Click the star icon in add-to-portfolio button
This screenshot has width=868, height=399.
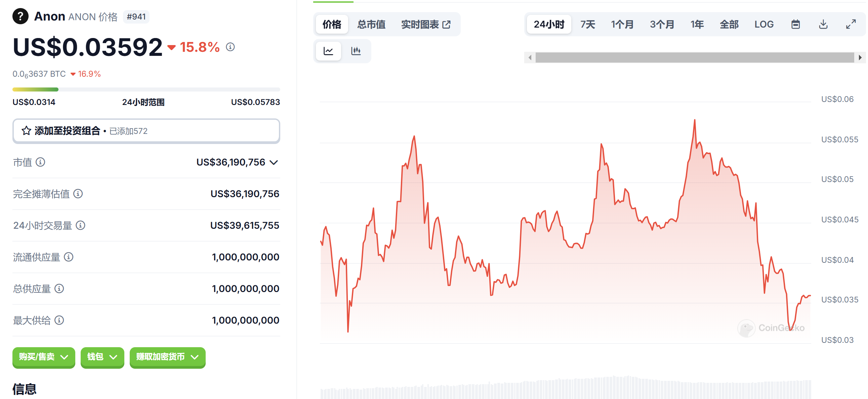(x=26, y=131)
